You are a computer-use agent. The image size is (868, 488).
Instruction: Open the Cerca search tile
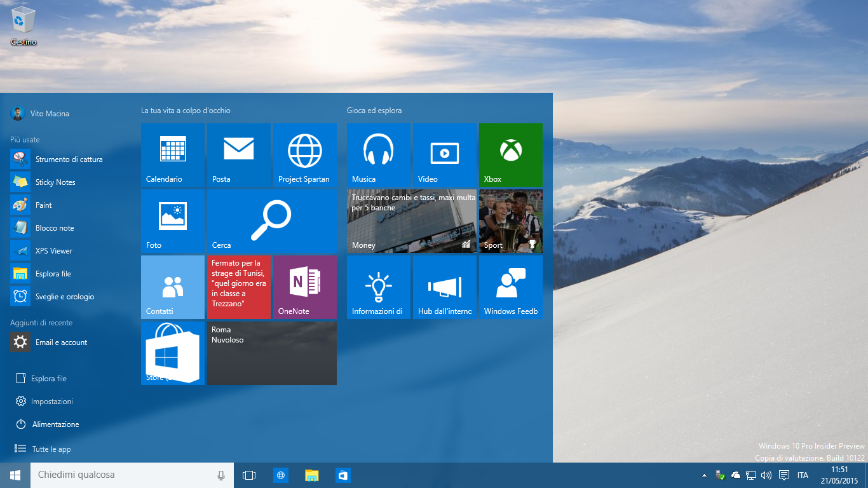(272, 221)
